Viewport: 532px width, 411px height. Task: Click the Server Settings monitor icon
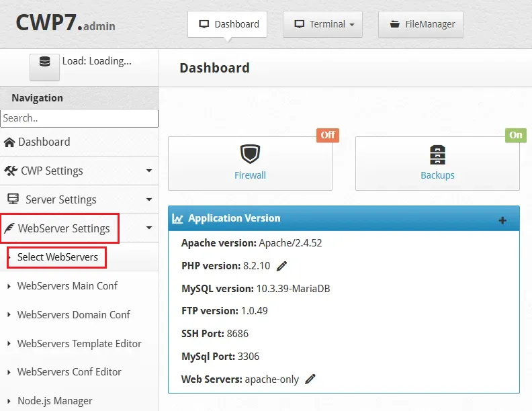13,199
